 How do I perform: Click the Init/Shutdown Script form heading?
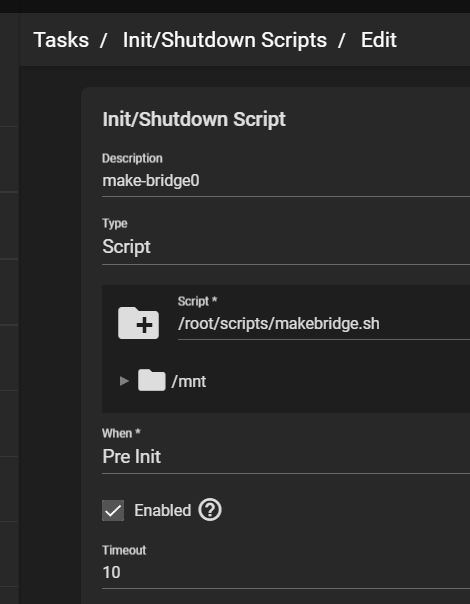[194, 119]
